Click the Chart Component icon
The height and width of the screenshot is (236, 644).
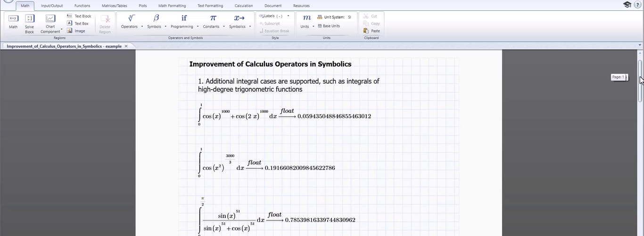50,19
